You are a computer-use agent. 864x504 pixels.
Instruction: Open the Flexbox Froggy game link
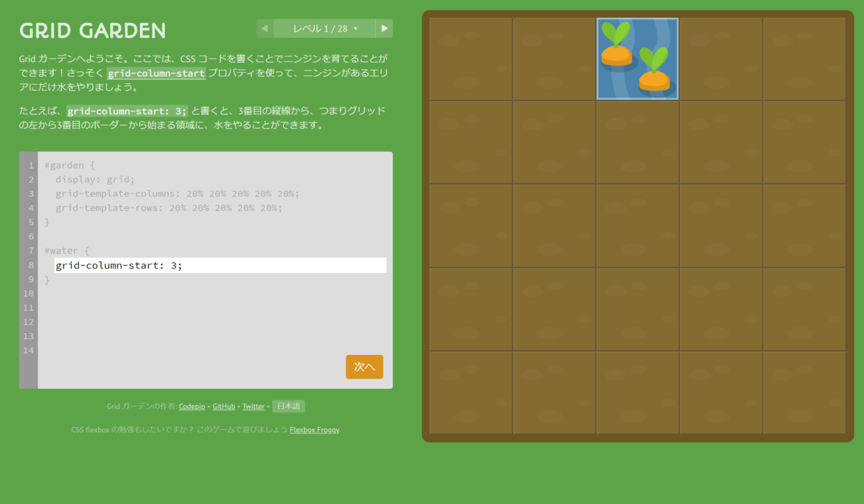314,429
